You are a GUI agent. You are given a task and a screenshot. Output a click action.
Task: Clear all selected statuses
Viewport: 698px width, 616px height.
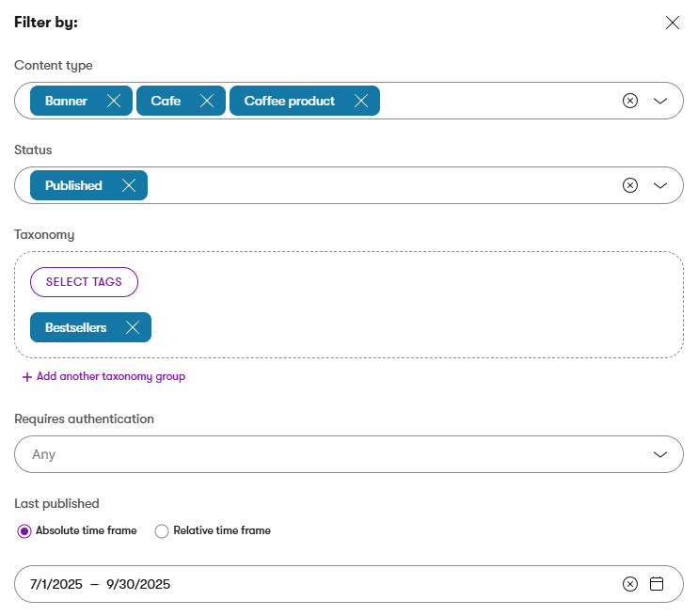tap(630, 185)
